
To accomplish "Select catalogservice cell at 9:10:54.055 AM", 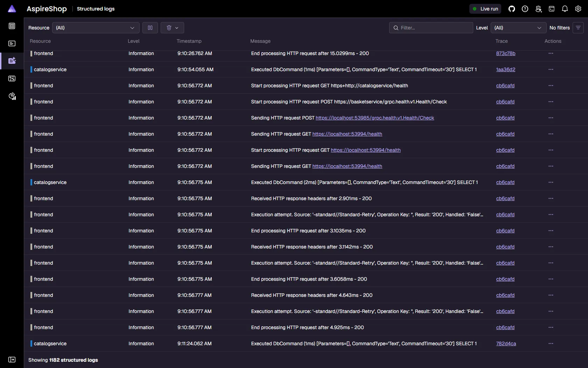I will tap(50, 69).
